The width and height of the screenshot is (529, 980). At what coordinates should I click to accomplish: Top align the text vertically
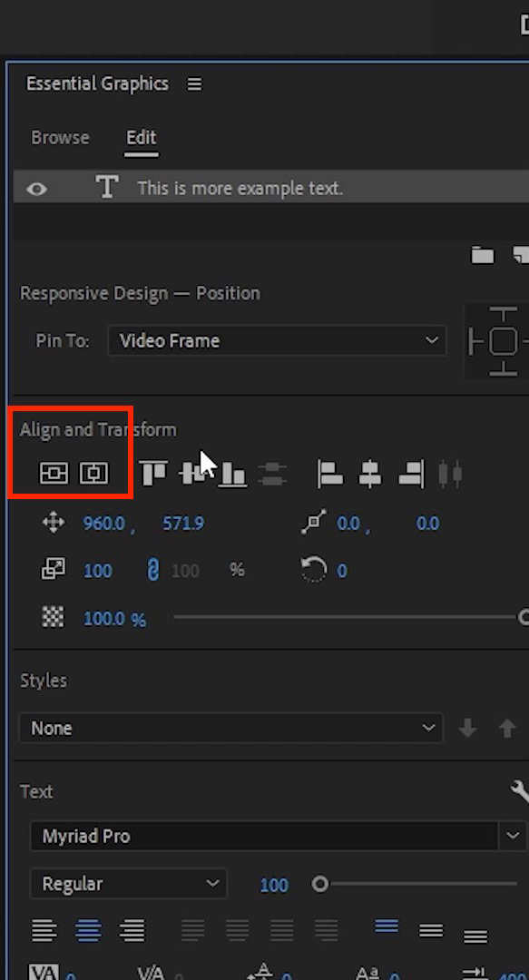(387, 926)
